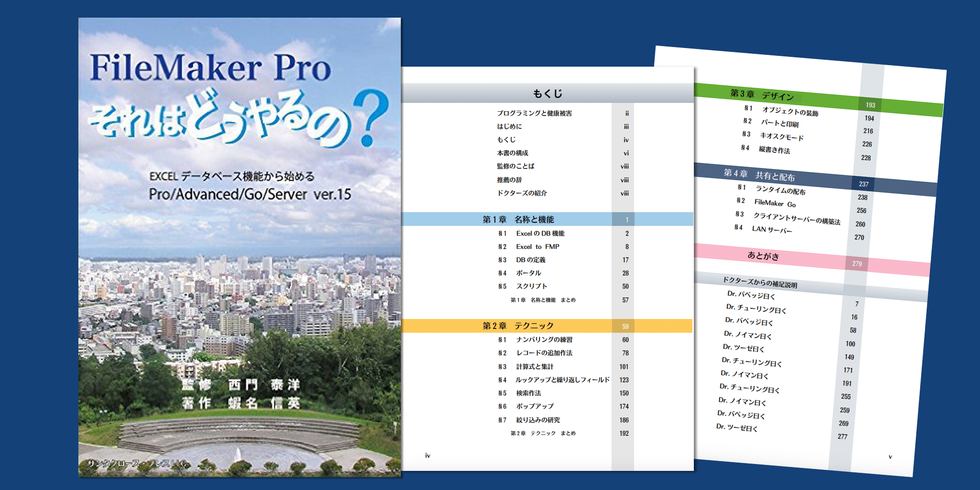Select the 第1章 名称と機能 chapter header

tap(518, 220)
